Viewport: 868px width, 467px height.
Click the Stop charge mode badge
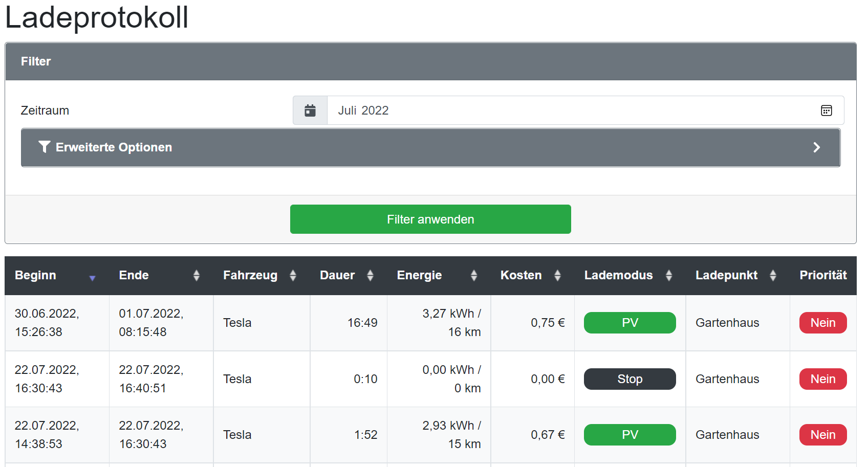[x=630, y=379]
